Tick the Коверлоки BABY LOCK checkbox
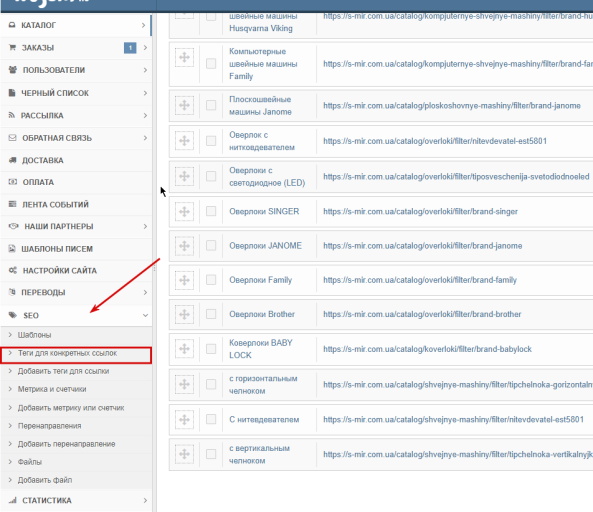Viewport: 593px width, 512px height. click(x=211, y=349)
